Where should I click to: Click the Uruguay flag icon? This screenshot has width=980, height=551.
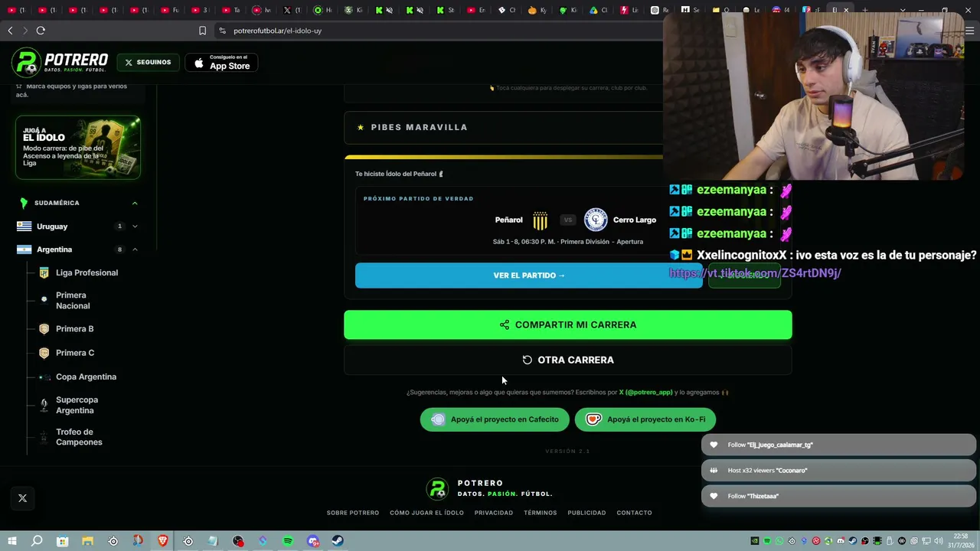point(24,227)
